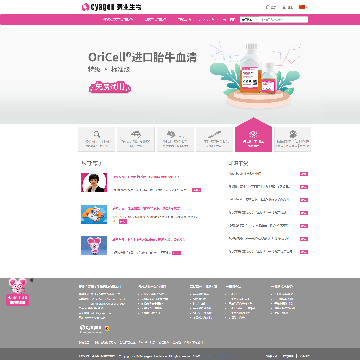360x360 pixels.
Task: Open the pink headline beside the woman's portrait
Action: pyautogui.click(x=146, y=177)
